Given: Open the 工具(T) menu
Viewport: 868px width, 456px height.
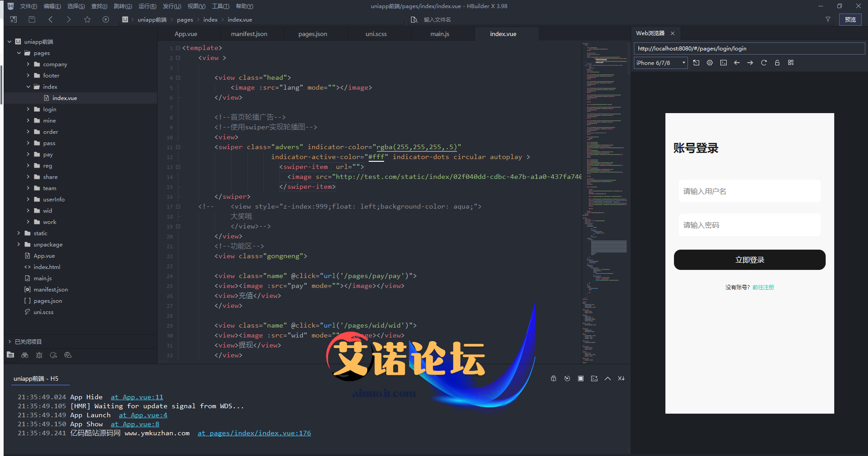Looking at the screenshot, I should click(x=221, y=6).
